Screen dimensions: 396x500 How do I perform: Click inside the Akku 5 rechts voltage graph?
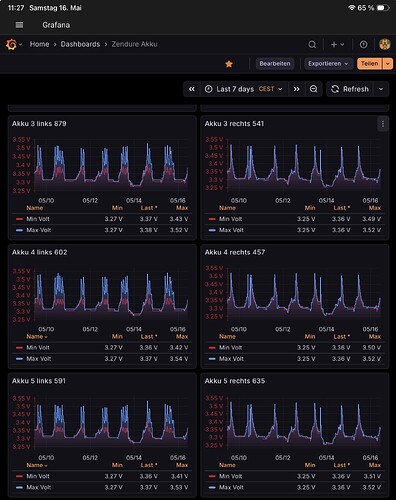[304, 422]
